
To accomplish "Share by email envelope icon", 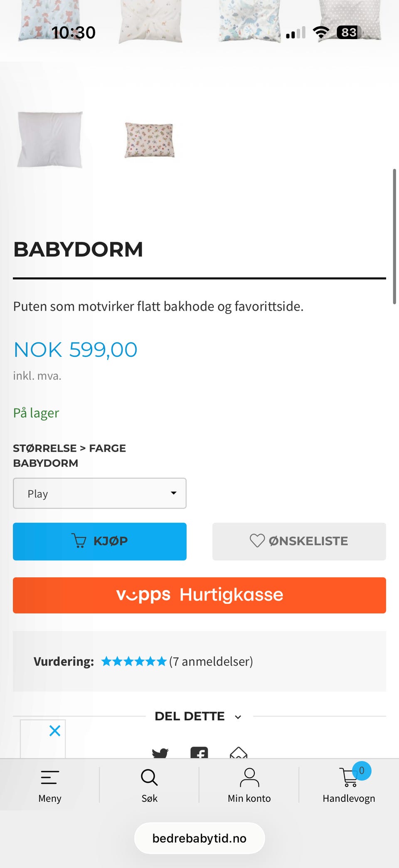I will [239, 753].
